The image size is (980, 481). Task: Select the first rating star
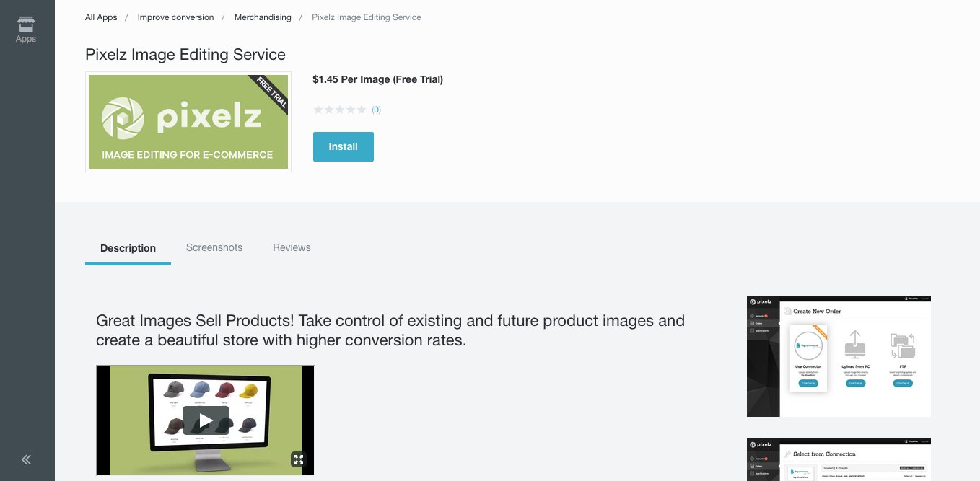pos(318,110)
